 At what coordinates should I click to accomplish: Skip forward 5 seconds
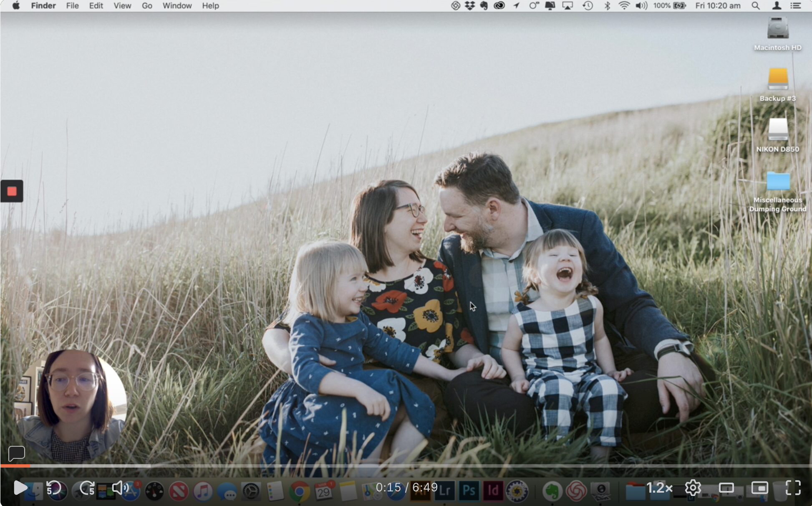[87, 488]
